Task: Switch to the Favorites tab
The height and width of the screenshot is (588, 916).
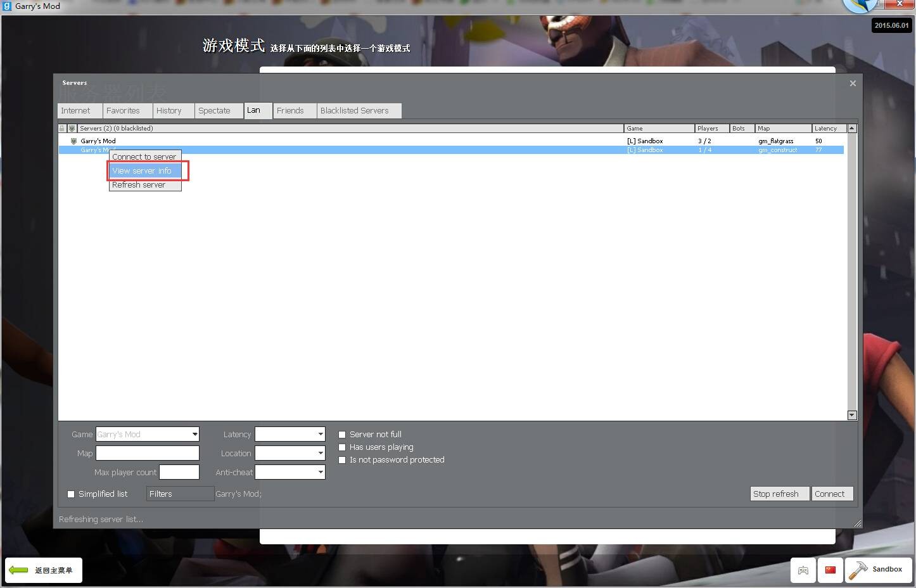Action: coord(124,110)
